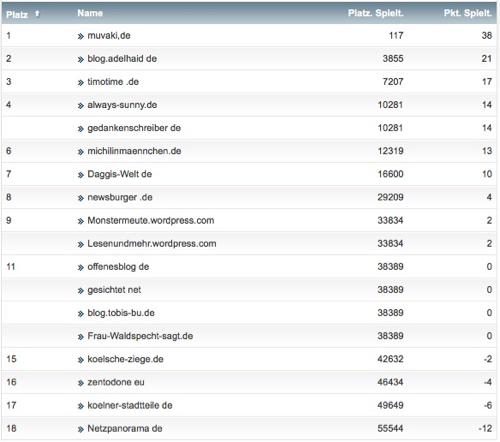This screenshot has width=500, height=442.
Task: Open the newsburger .de link
Action: [x=120, y=197]
